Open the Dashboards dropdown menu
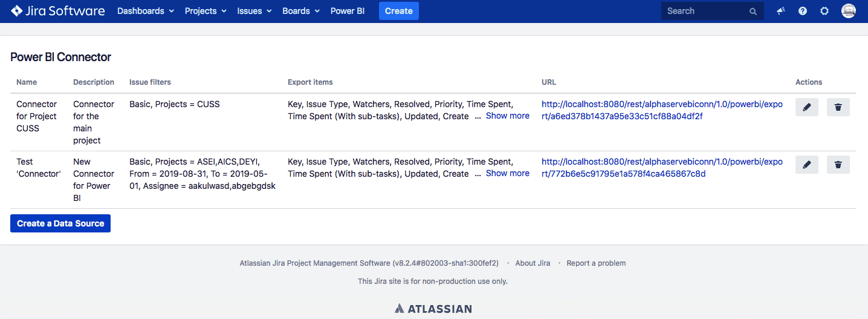 [x=146, y=11]
